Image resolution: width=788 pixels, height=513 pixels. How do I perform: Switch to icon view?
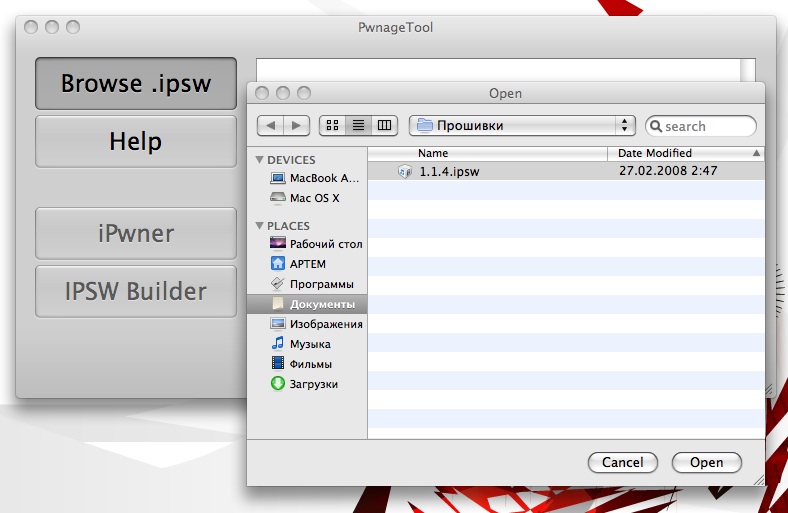(x=332, y=126)
